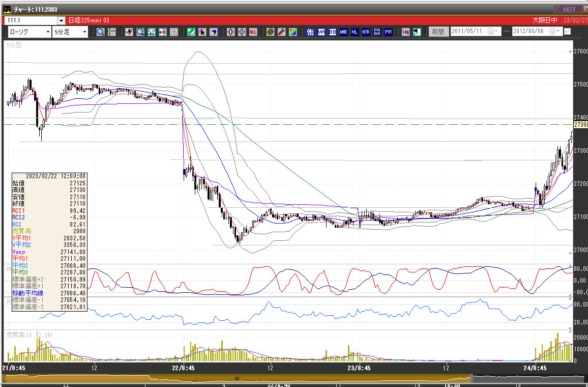588x387 pixels.
Task: Select the green pencil drawing tool
Action: [191, 32]
